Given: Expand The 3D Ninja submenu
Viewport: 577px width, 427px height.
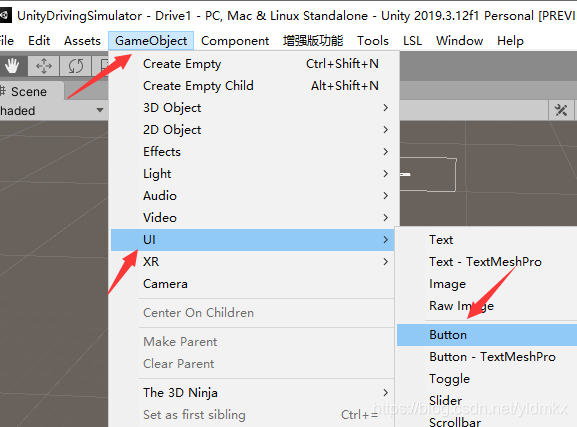Looking at the screenshot, I should [x=252, y=393].
